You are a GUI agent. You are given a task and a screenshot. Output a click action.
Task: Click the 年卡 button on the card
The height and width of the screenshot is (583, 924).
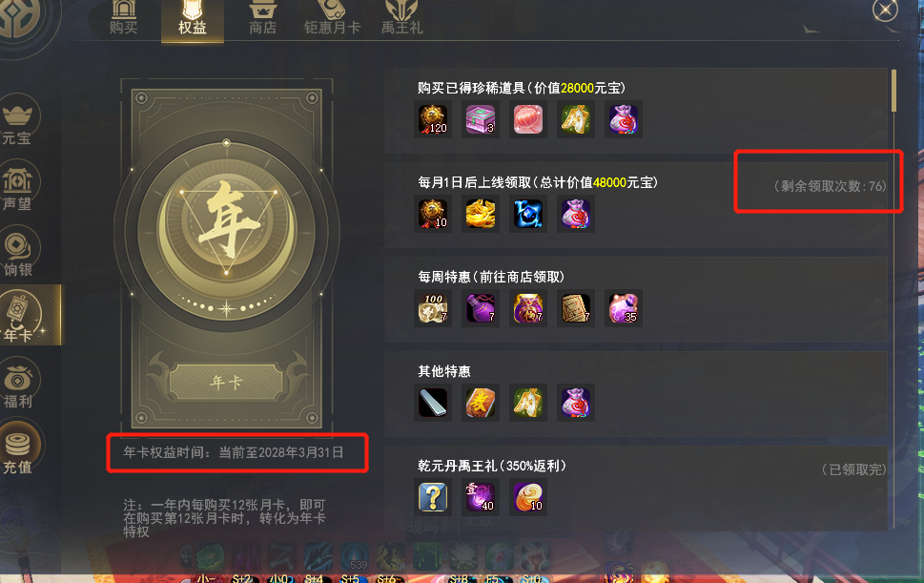point(226,383)
